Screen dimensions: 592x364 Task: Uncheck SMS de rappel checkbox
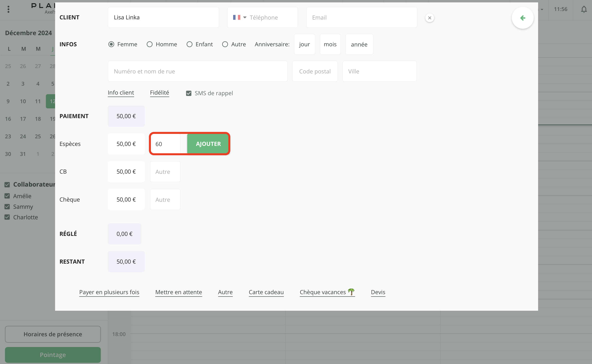[x=189, y=93]
